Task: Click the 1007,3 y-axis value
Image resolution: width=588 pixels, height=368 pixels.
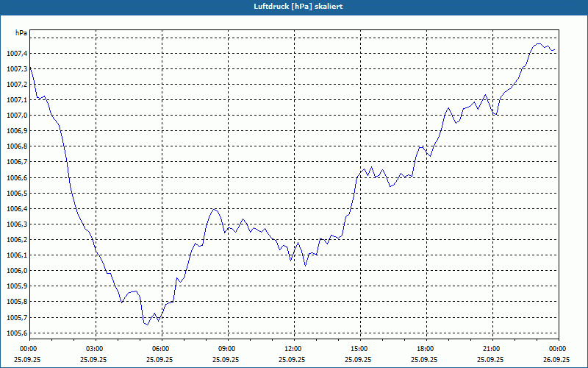Action: point(17,69)
